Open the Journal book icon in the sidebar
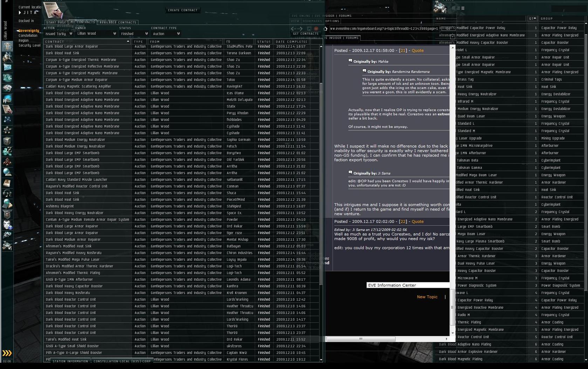 [7, 183]
